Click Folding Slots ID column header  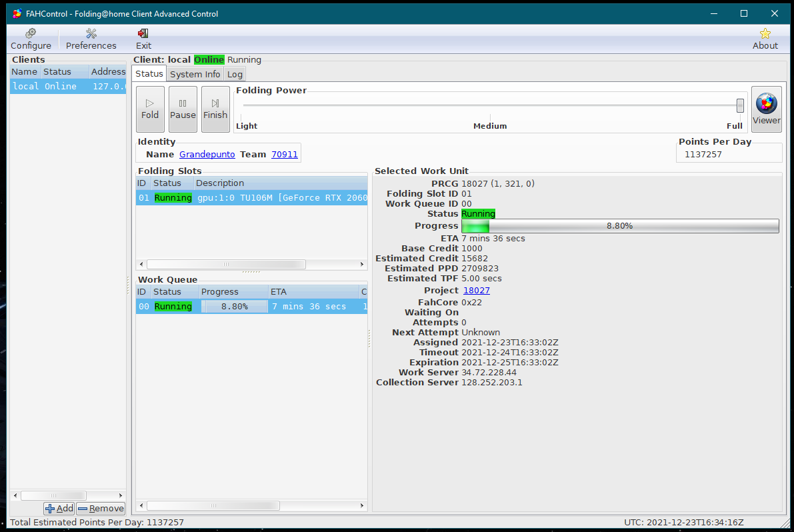click(x=143, y=183)
